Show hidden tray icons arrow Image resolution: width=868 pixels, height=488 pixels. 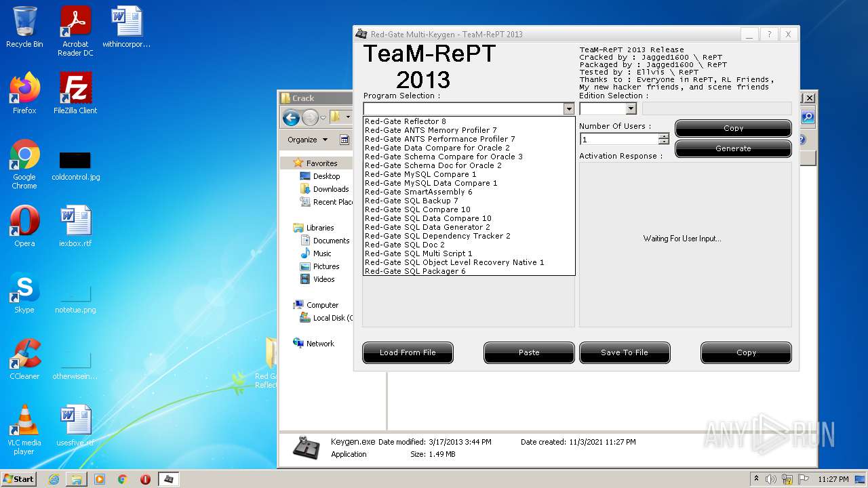click(756, 479)
